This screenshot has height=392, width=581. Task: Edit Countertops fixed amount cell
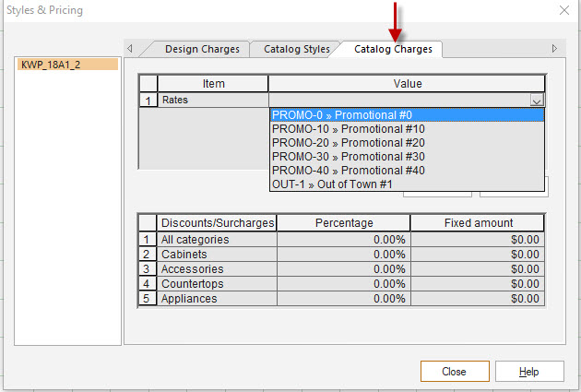[x=477, y=284]
